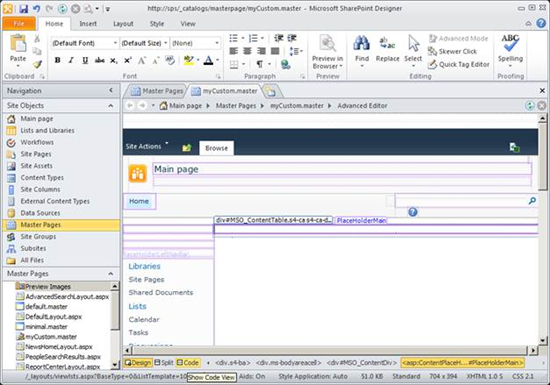Open the Replace tool in Editing group
The width and height of the screenshot is (550, 385).
tap(387, 49)
